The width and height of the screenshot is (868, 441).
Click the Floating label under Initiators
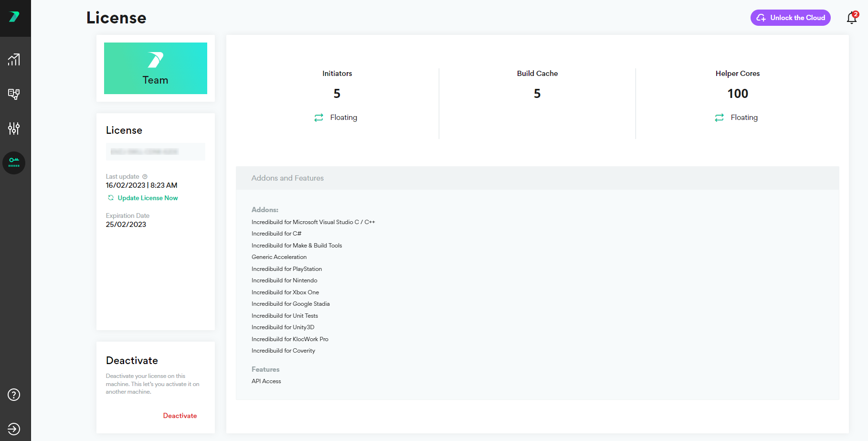pos(344,118)
